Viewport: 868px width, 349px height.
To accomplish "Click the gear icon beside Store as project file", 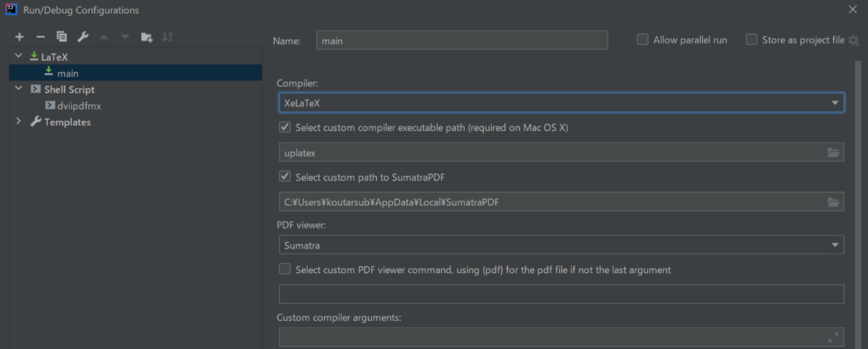I will (853, 41).
